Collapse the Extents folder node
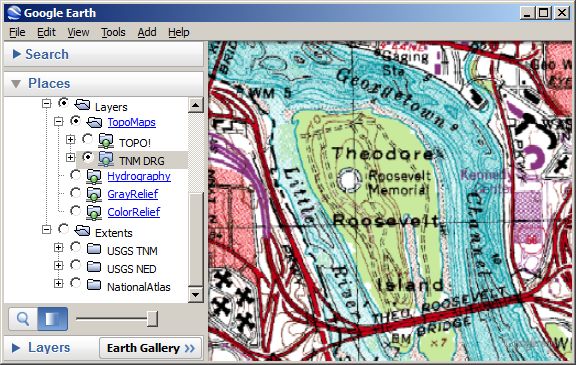The image size is (576, 365). click(x=46, y=230)
